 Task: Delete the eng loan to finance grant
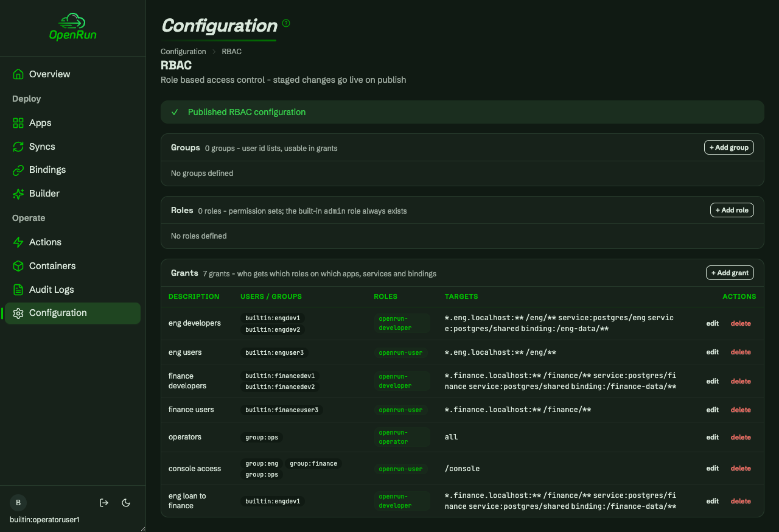[741, 502]
